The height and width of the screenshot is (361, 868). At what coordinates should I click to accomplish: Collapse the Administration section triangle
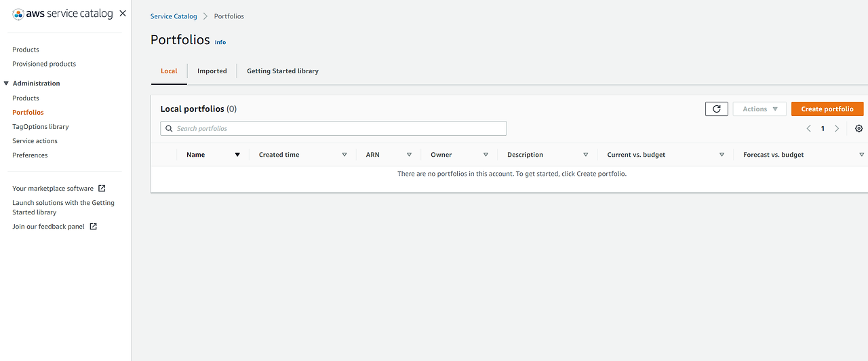pos(6,83)
